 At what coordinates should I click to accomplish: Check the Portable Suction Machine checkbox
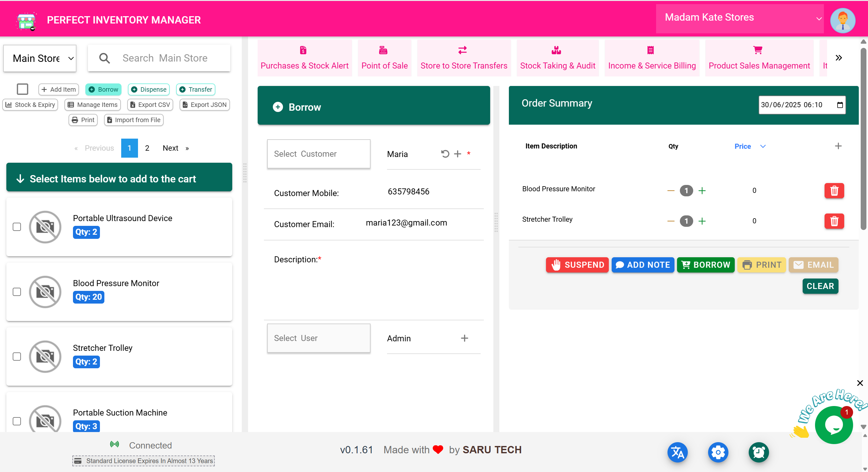(17, 422)
